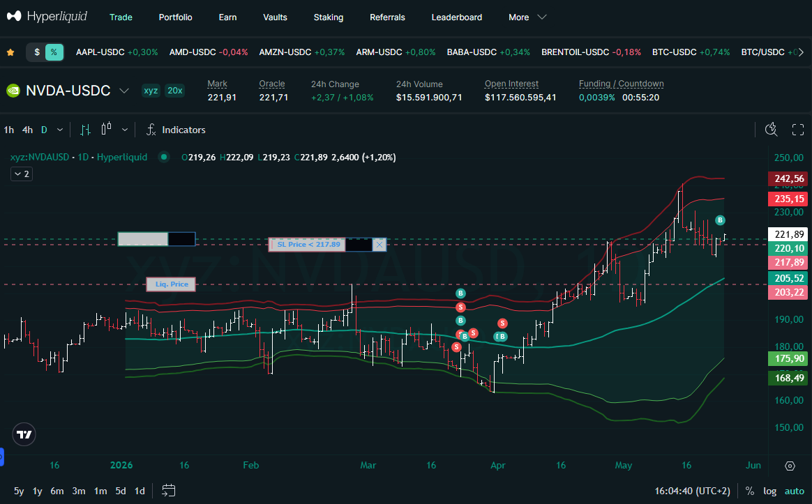
Task: Close the SL Price order line
Action: 379,245
